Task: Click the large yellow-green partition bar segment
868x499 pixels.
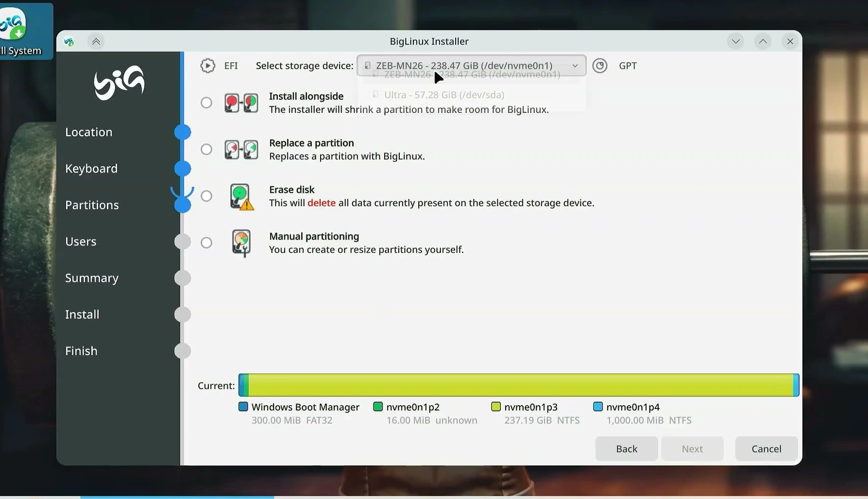Action: coord(521,385)
